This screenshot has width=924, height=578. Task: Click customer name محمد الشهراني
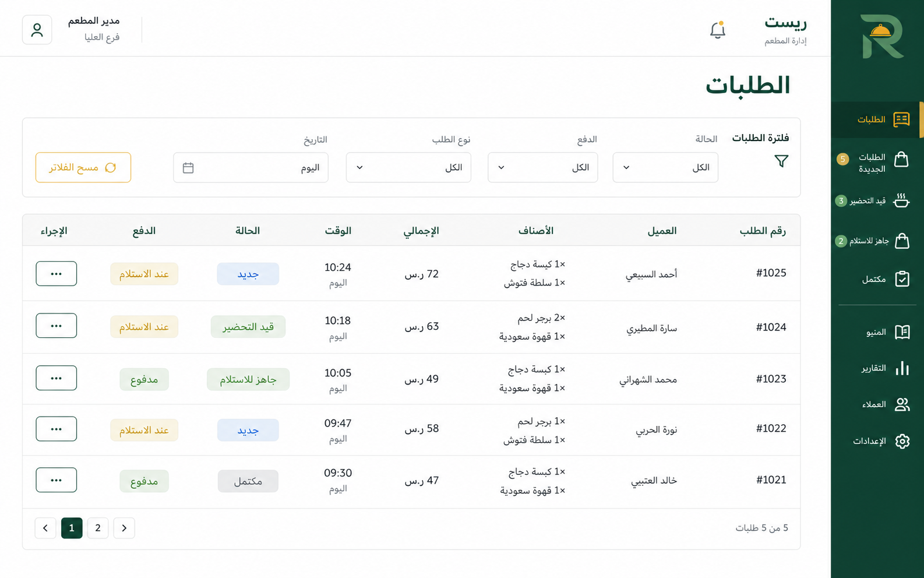tap(648, 380)
